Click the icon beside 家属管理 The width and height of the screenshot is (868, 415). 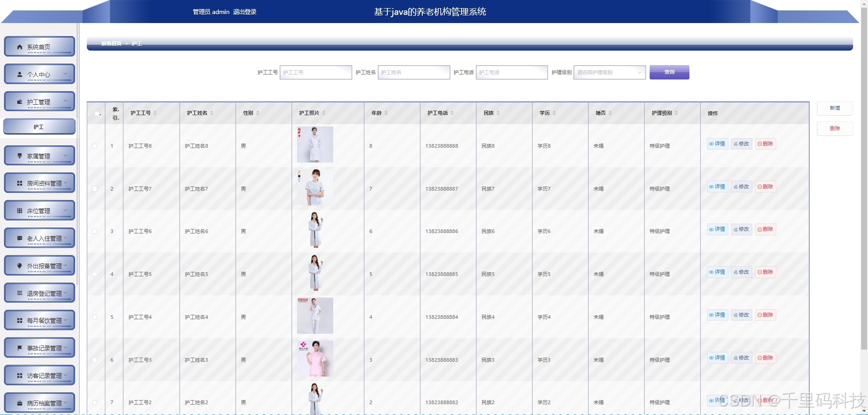tap(19, 156)
